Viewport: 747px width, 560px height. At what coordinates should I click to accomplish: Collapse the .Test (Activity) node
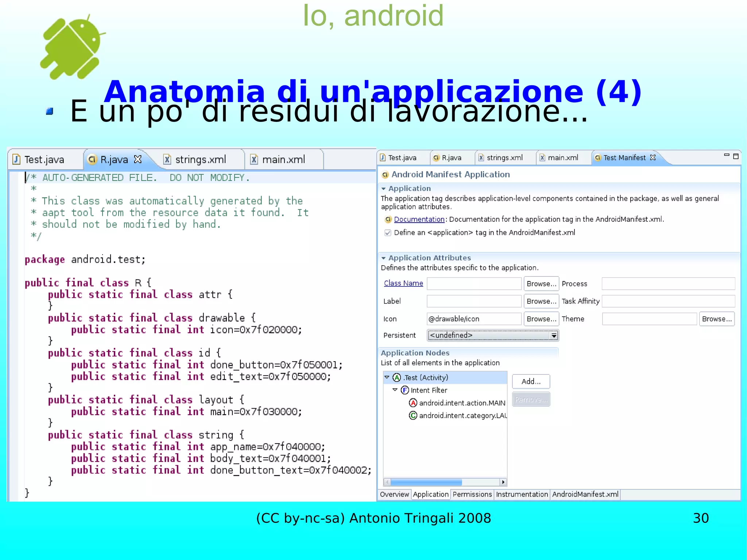tap(387, 377)
